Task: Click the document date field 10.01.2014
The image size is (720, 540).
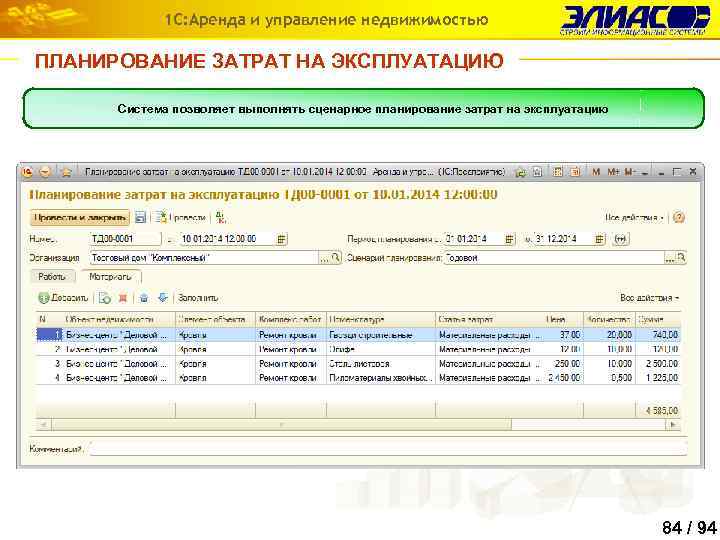Action: (x=228, y=239)
